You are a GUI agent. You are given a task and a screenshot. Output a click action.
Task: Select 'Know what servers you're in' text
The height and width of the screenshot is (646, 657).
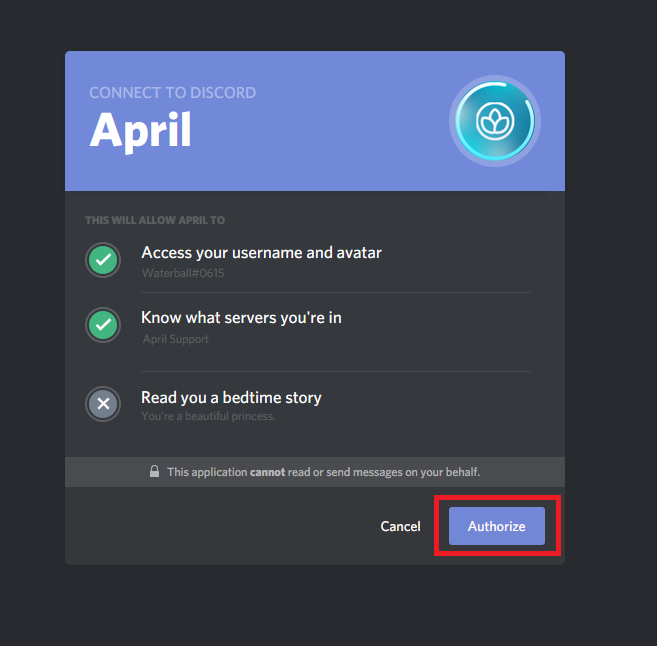coord(241,318)
